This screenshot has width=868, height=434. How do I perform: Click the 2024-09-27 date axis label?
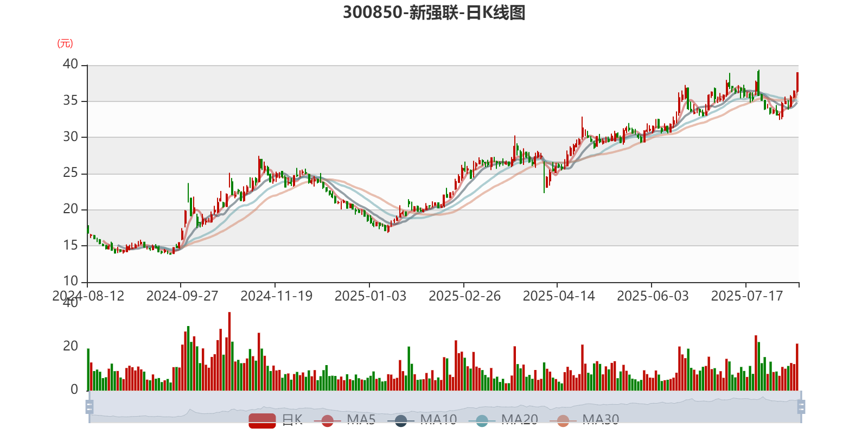click(182, 296)
